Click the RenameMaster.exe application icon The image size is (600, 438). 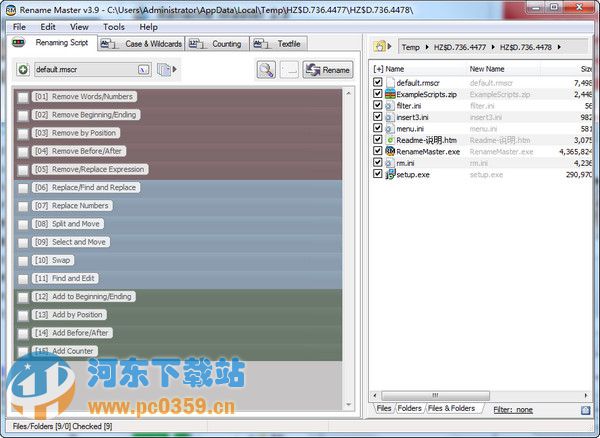click(390, 151)
